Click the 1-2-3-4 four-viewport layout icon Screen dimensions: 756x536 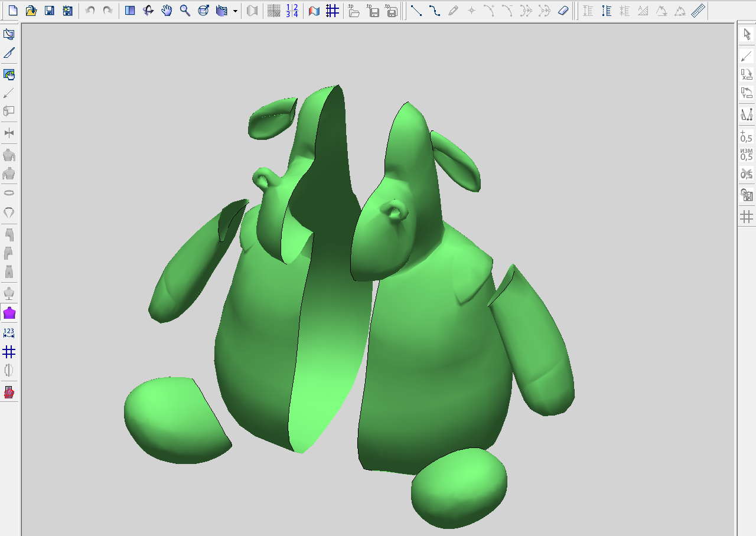point(292,11)
